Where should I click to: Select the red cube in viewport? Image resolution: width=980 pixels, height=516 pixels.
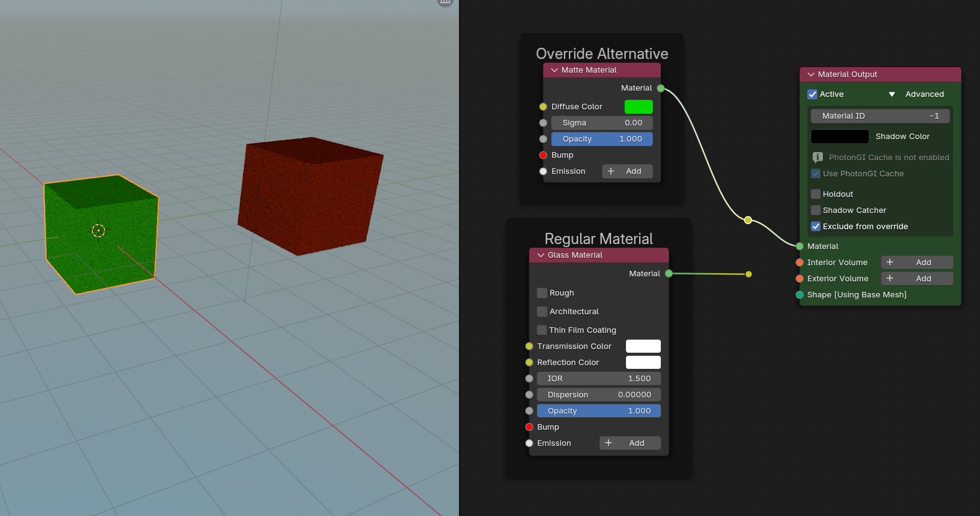pos(309,196)
